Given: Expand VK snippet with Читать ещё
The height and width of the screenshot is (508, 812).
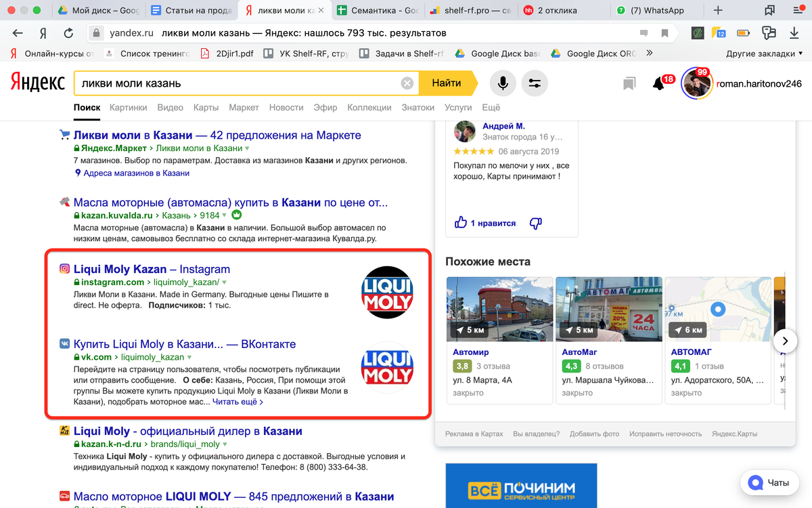Looking at the screenshot, I should [238, 402].
